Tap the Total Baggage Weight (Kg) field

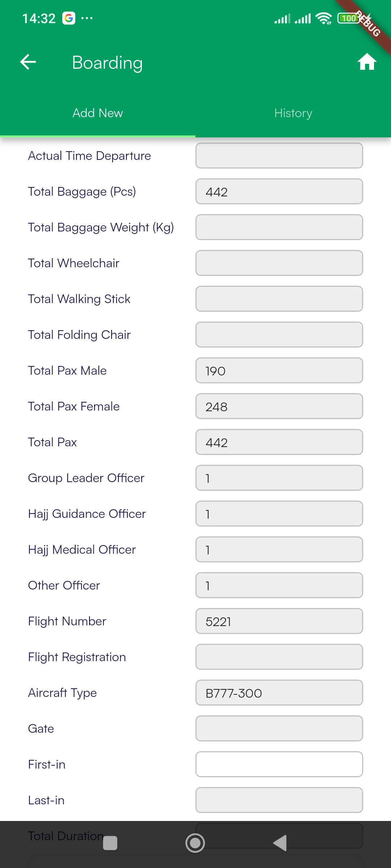(279, 227)
